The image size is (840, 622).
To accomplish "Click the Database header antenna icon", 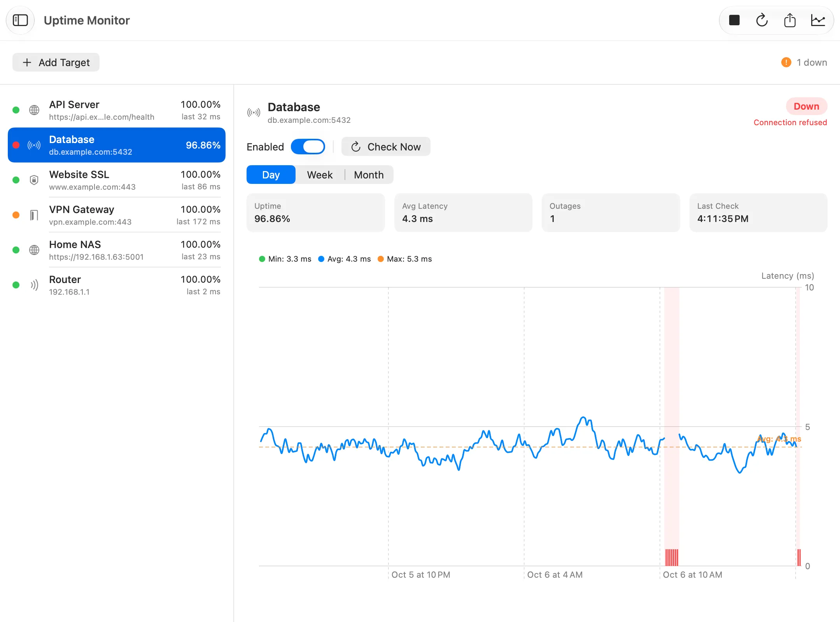I will tap(254, 113).
